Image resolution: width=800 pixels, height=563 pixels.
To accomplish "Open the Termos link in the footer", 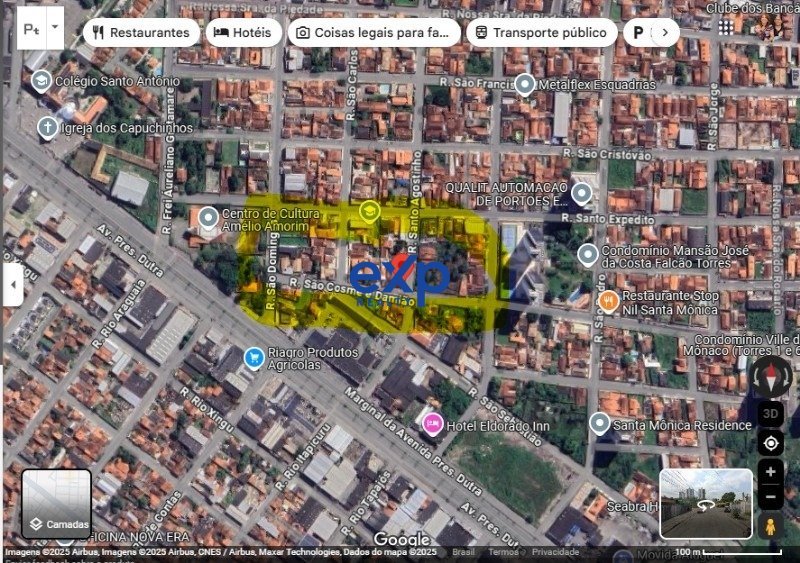I will (503, 552).
